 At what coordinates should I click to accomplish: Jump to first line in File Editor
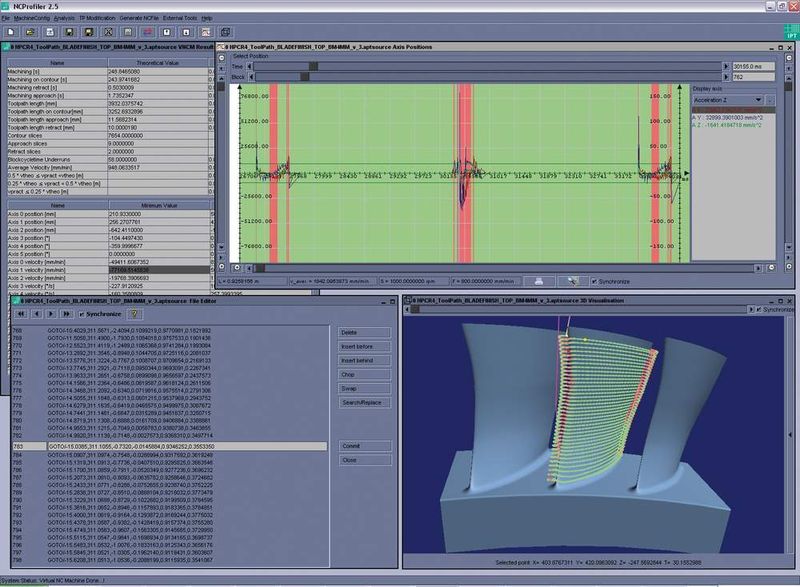[20, 314]
